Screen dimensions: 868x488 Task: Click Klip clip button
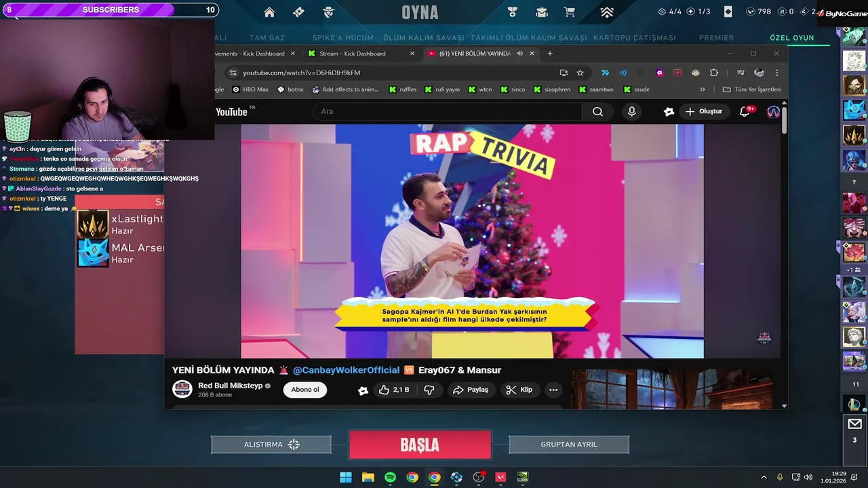pyautogui.click(x=519, y=390)
